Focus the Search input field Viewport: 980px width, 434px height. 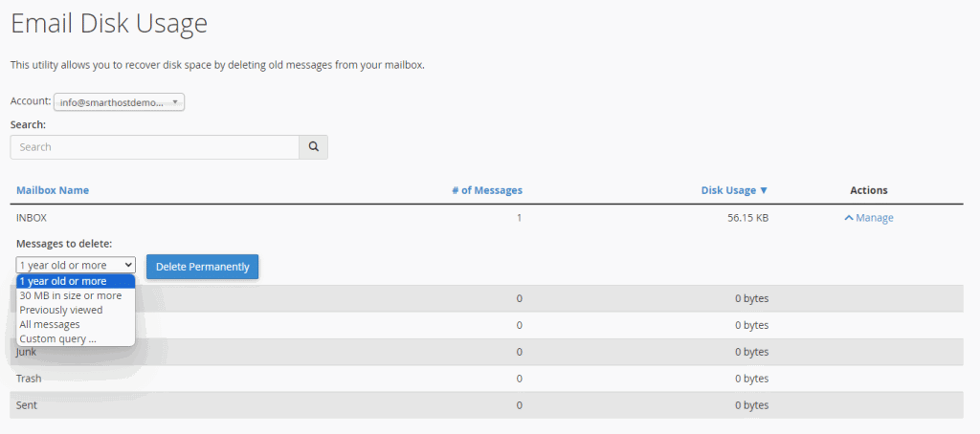[155, 147]
